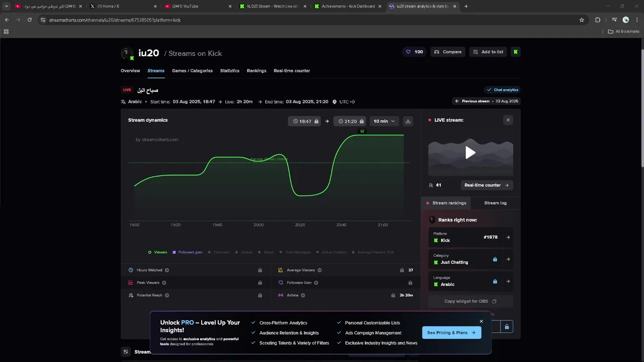Screen dimensions: 644x362
Task: Open Chat analytics
Action: (502, 90)
